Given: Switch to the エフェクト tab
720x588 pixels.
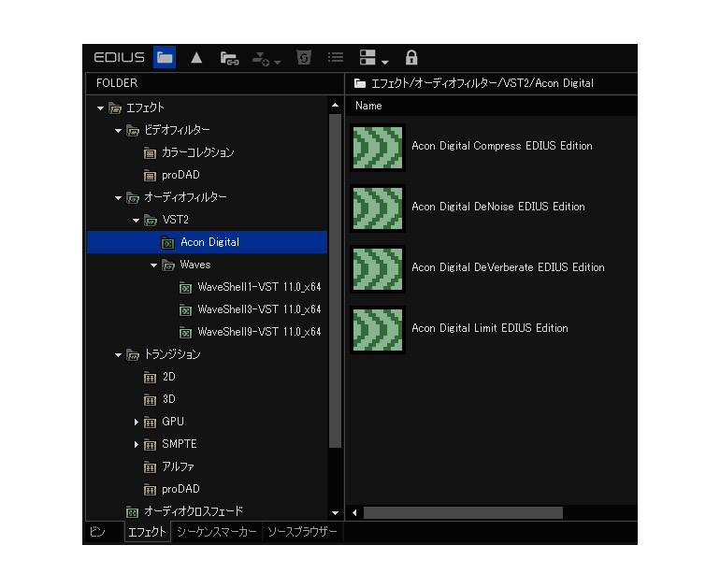Looking at the screenshot, I should point(148,533).
